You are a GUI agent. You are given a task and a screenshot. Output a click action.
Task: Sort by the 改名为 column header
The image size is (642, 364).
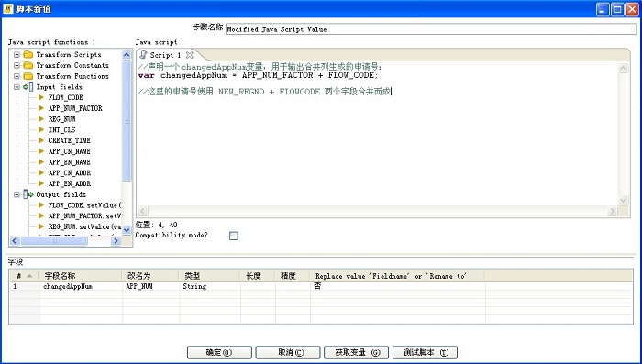tap(150, 276)
